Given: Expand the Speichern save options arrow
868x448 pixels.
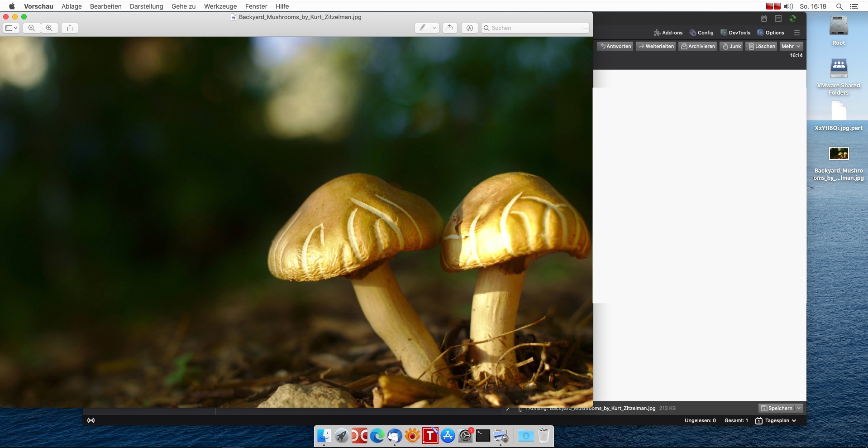Looking at the screenshot, I should [x=799, y=408].
